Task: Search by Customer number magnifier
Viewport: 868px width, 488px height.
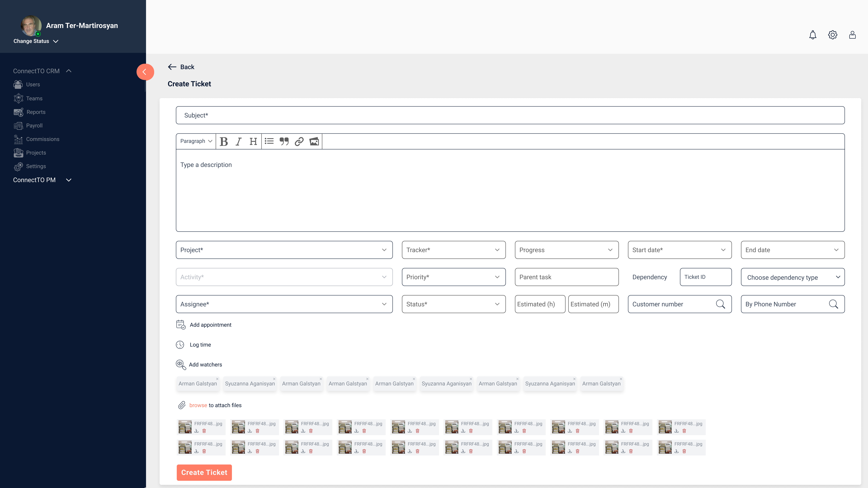Action: coord(720,304)
